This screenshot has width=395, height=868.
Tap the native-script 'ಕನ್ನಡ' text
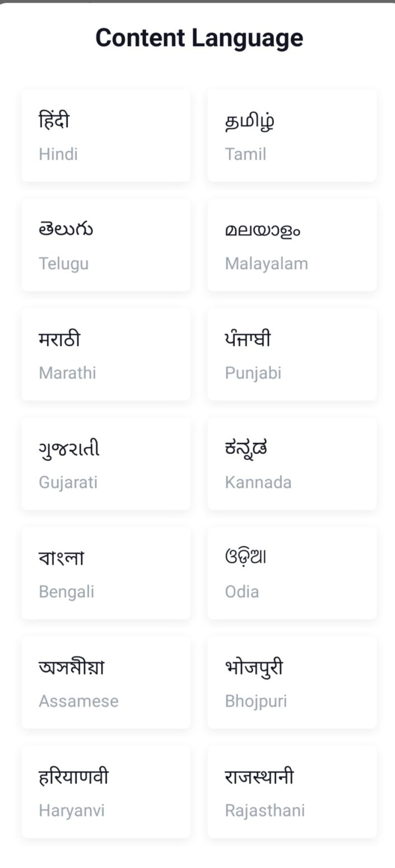(246, 449)
